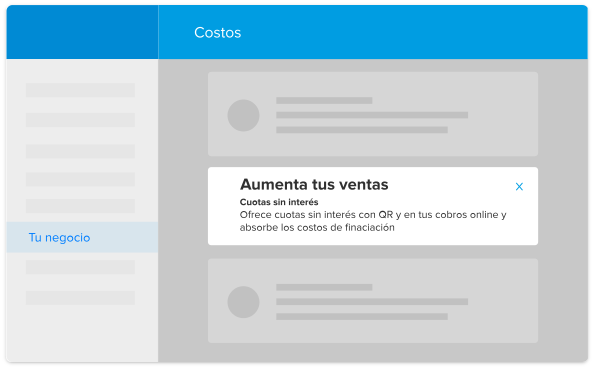This screenshot has width=594, height=369.
Task: Select the last sidebar placeholder item
Action: click(80, 298)
